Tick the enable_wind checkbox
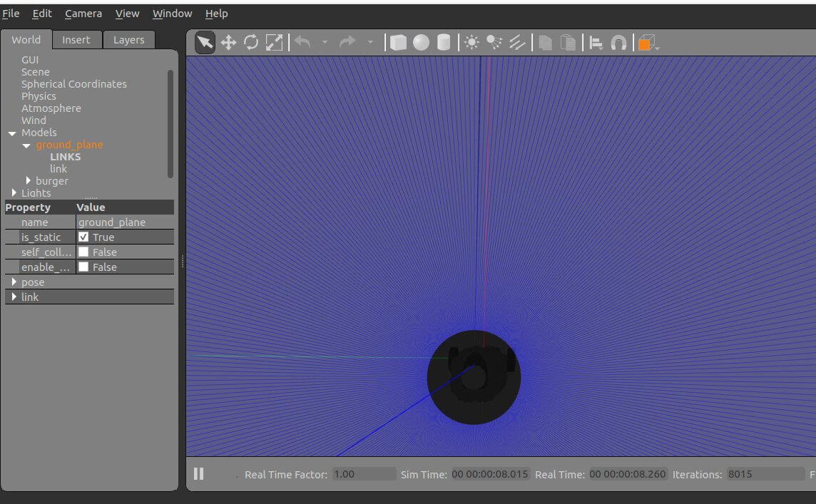816x504 pixels. [x=83, y=267]
